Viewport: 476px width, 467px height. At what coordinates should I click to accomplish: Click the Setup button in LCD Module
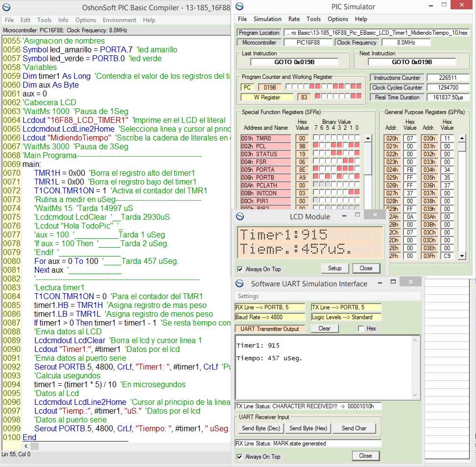pyautogui.click(x=335, y=268)
